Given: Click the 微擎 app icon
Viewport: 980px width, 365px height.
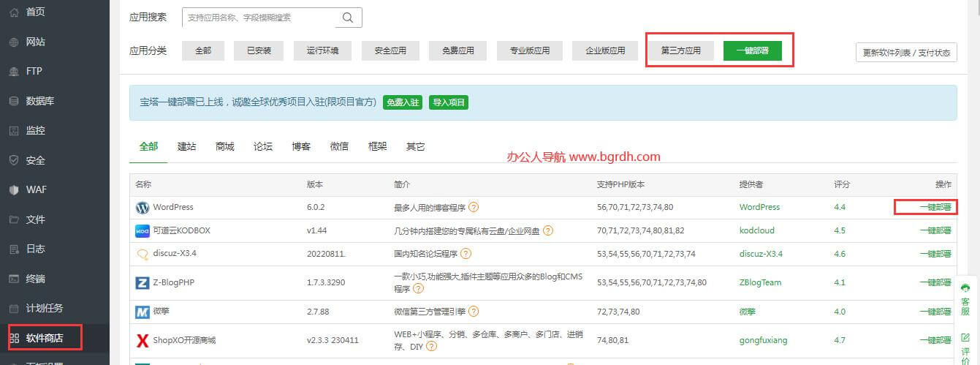Looking at the screenshot, I should coord(143,312).
